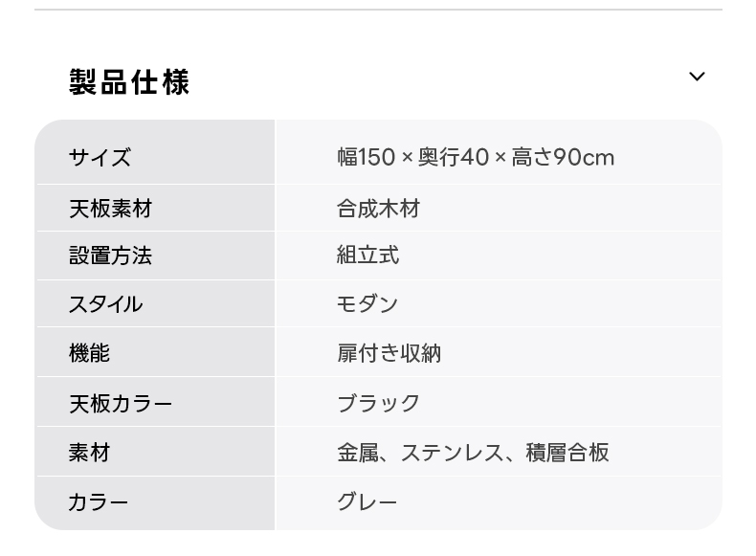Click the スタイル row label
Viewport: 756px width, 556px height.
tap(105, 304)
